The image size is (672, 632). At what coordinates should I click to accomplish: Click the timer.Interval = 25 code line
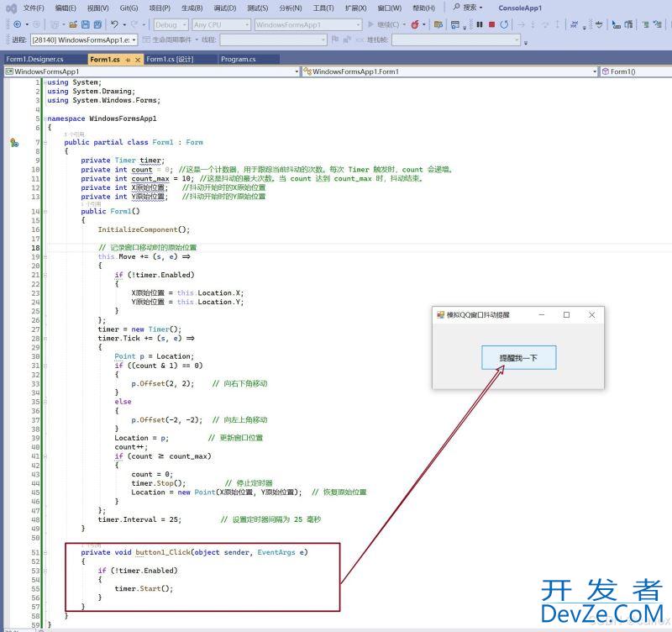click(139, 519)
